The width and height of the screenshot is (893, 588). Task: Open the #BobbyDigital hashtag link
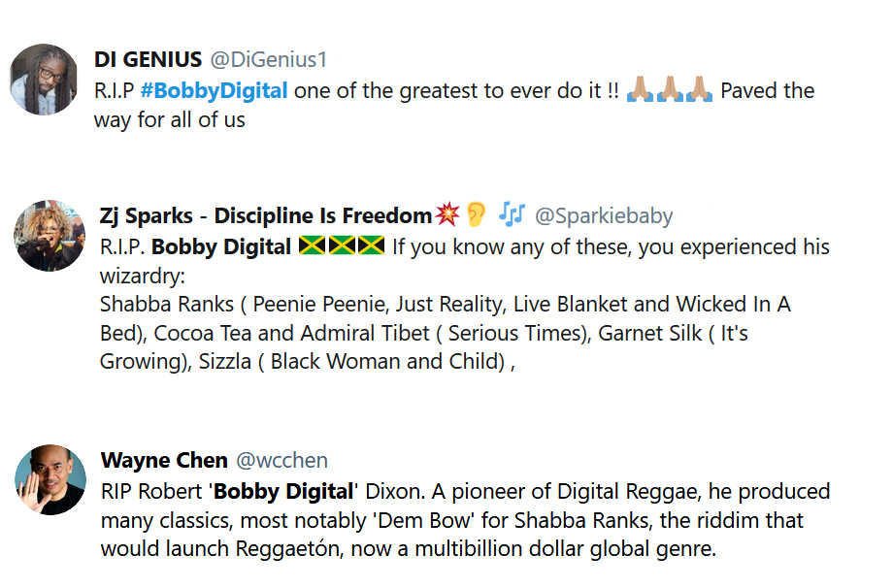point(214,91)
